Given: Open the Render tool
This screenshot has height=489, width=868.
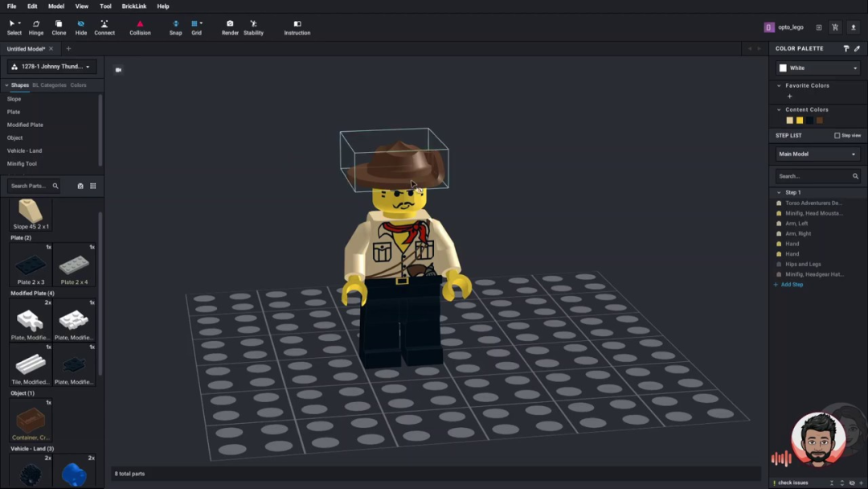Looking at the screenshot, I should point(230,27).
